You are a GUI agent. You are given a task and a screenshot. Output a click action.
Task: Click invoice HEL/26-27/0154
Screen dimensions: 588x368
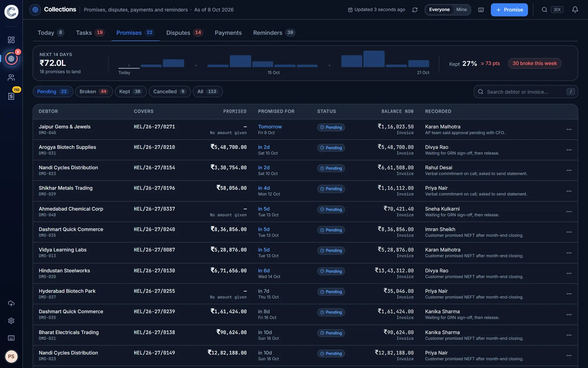coord(154,168)
